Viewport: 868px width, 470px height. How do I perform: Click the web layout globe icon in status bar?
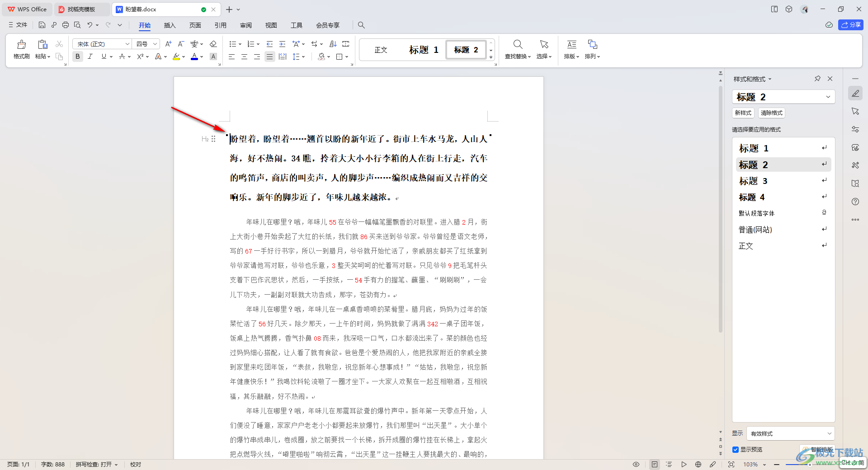(x=698, y=464)
